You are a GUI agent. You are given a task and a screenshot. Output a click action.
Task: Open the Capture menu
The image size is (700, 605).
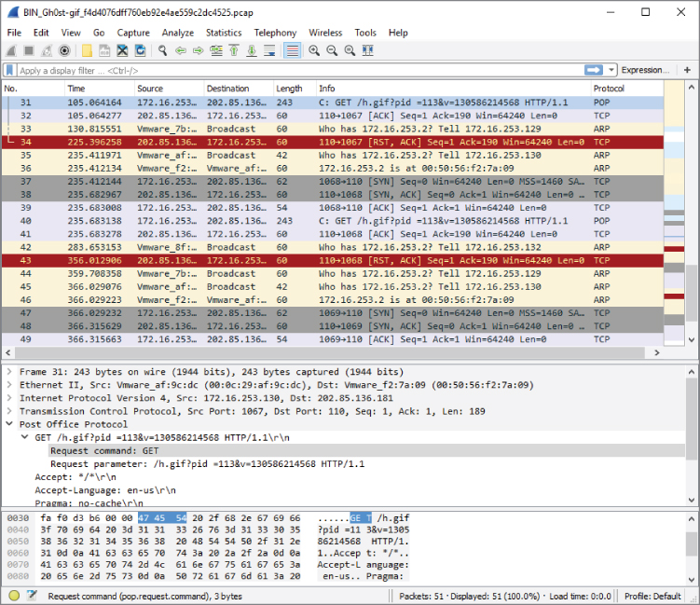[133, 33]
